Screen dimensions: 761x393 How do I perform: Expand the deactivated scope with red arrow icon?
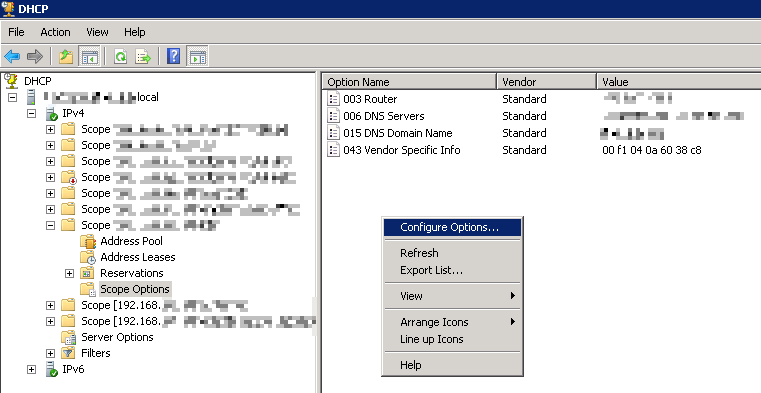coord(50,177)
